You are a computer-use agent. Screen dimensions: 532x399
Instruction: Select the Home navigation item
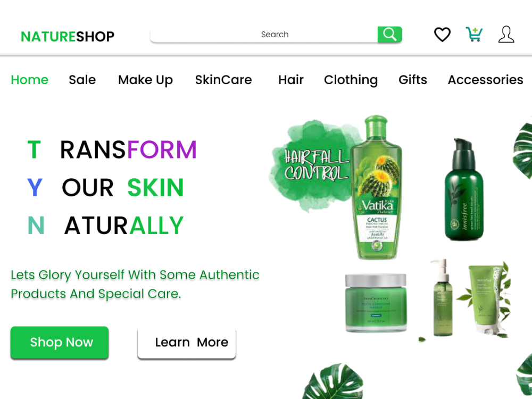point(29,80)
